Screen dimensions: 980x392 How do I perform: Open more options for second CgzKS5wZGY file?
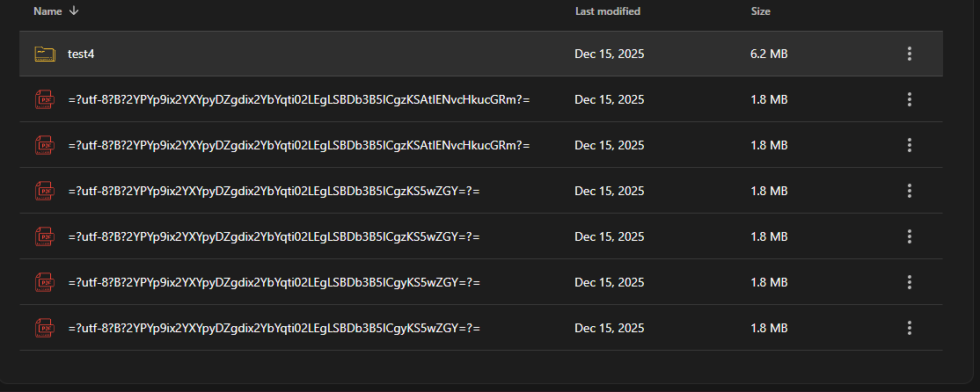[x=910, y=236]
